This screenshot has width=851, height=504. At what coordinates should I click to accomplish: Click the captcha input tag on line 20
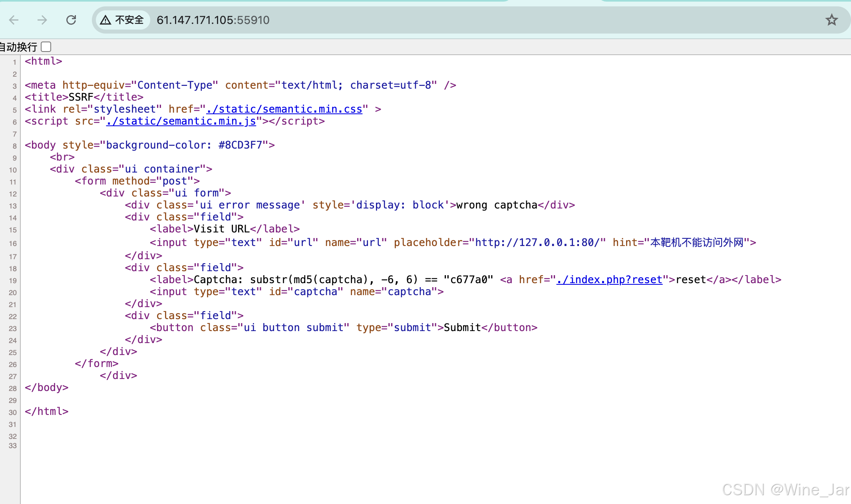tap(297, 292)
